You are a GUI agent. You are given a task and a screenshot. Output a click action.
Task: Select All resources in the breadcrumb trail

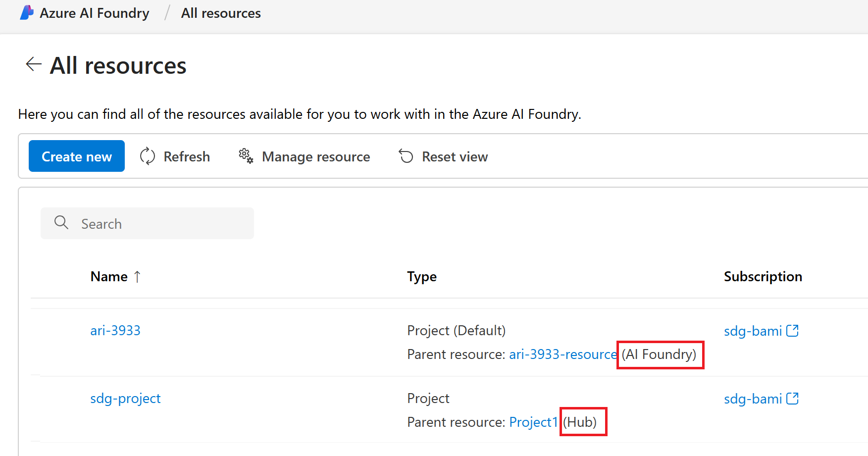coord(221,13)
